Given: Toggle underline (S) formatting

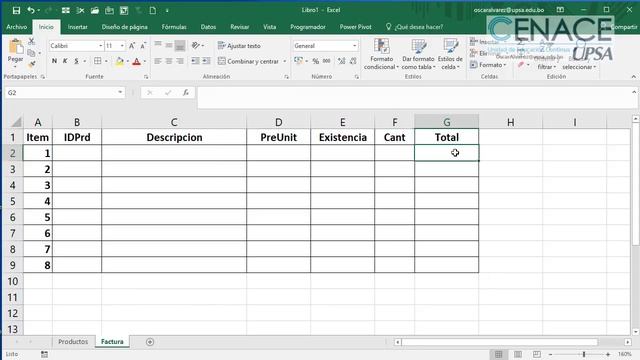Looking at the screenshot, I should [76, 61].
